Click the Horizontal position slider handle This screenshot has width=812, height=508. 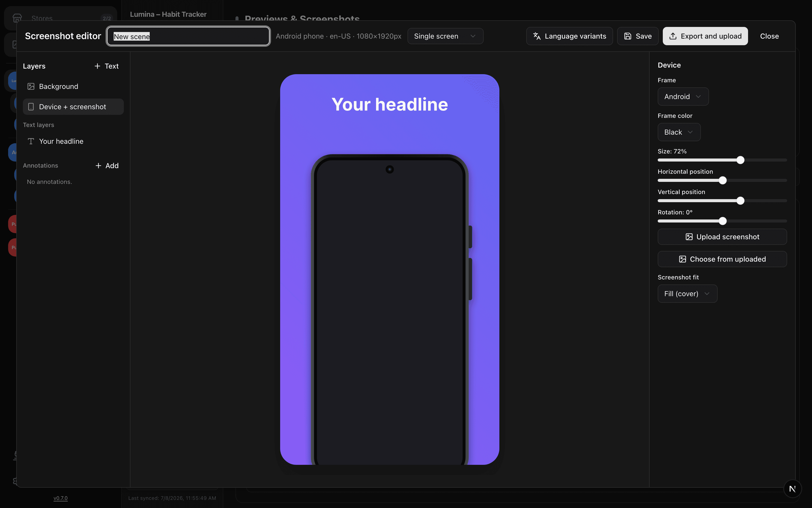pyautogui.click(x=723, y=180)
